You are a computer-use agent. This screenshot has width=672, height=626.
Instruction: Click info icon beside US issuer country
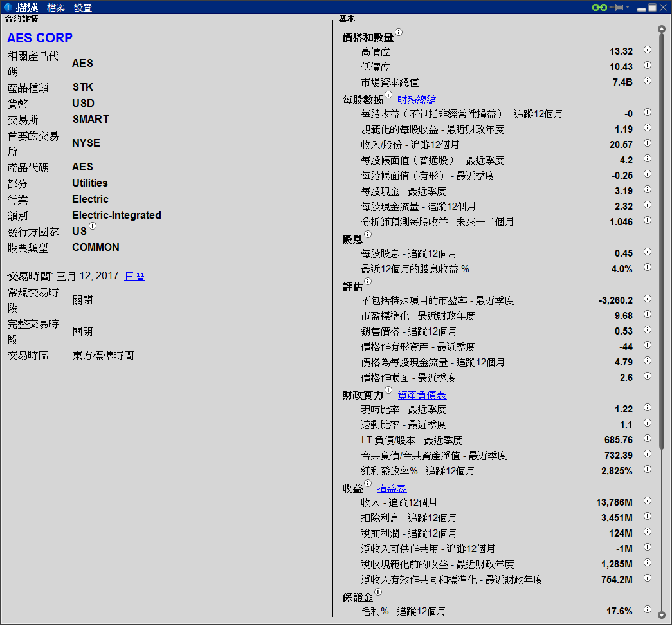(93, 226)
